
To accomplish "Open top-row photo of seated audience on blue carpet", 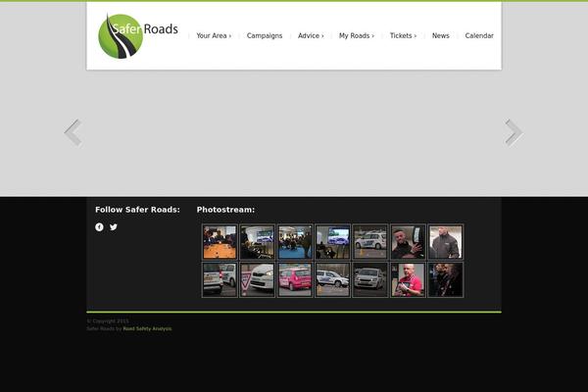I will 295,242.
